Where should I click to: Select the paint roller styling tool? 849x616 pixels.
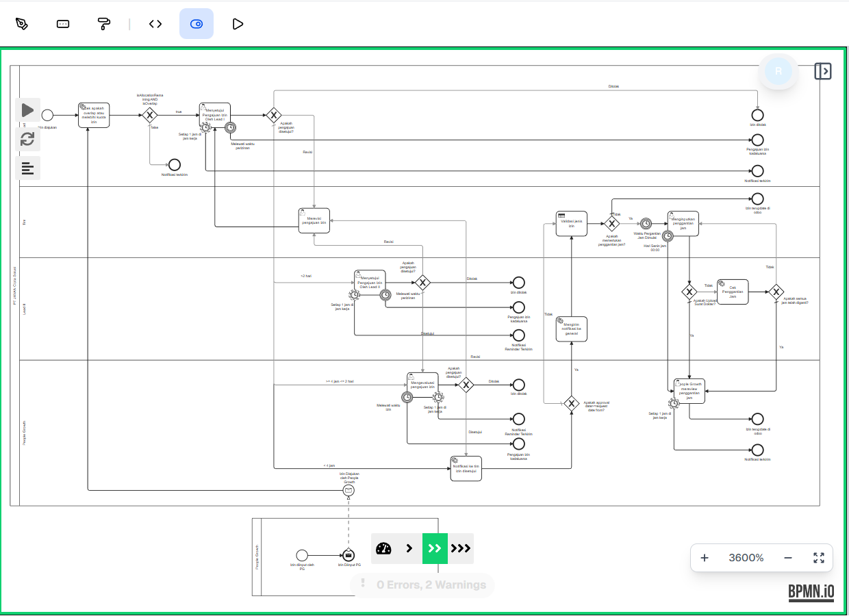click(103, 23)
